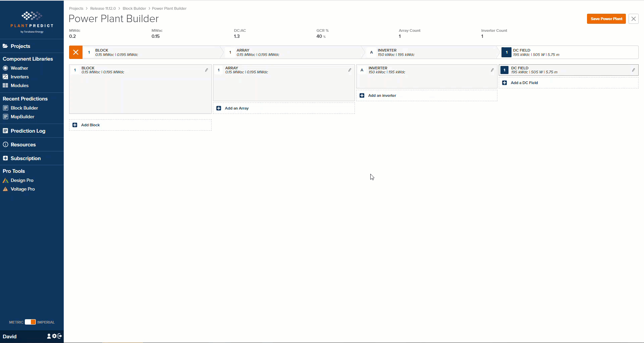Click the user name David
The width and height of the screenshot is (644, 343).
[9, 336]
